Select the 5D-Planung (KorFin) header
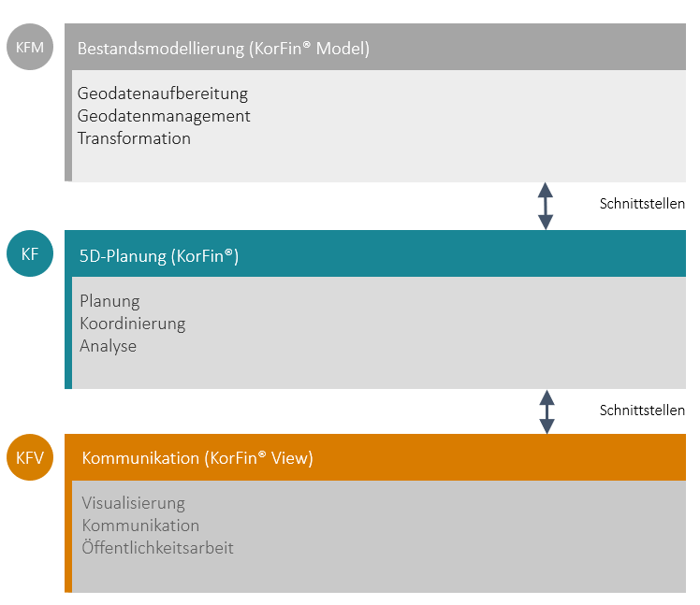 [159, 255]
